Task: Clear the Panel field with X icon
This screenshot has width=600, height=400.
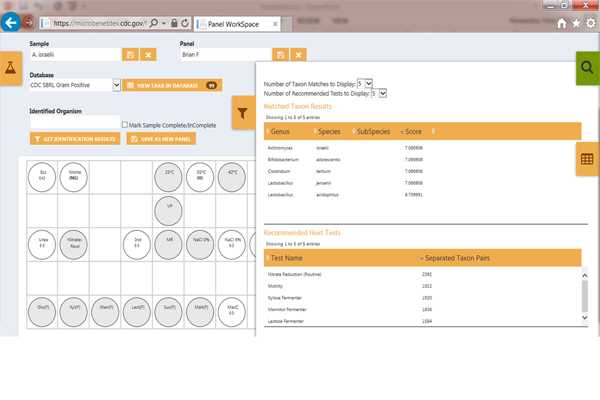Action: [x=298, y=54]
